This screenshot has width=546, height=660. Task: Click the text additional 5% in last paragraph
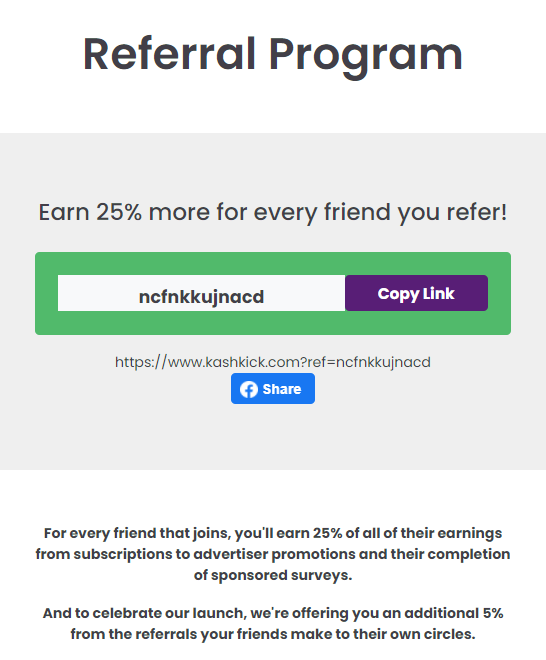point(454,613)
